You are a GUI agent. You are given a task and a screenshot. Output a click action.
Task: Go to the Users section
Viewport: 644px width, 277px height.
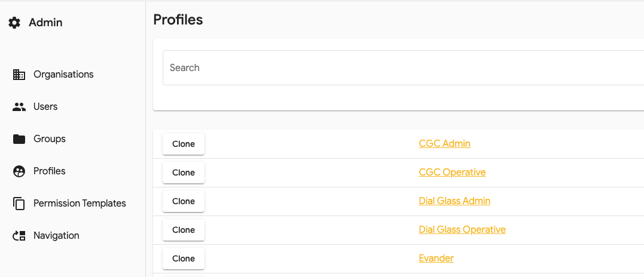(x=45, y=107)
